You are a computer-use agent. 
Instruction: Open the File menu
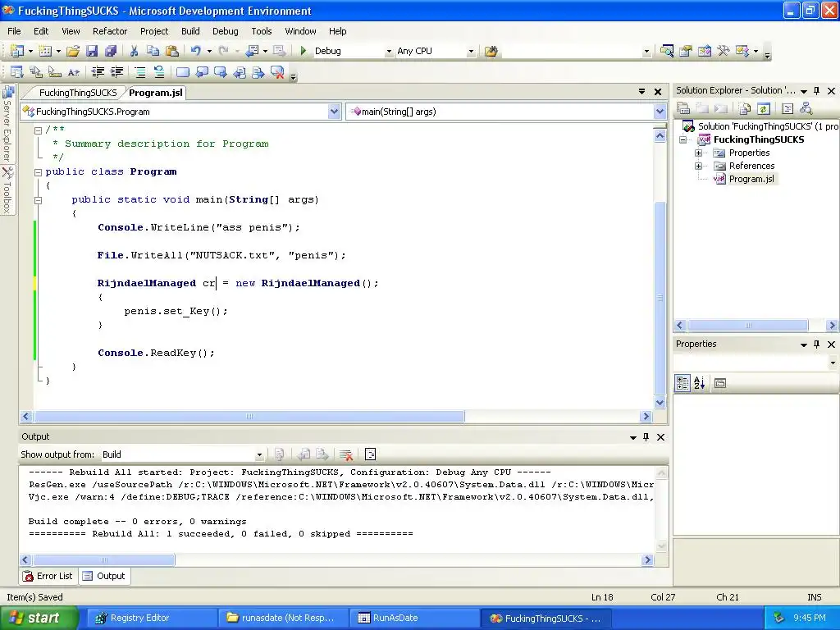click(x=15, y=31)
